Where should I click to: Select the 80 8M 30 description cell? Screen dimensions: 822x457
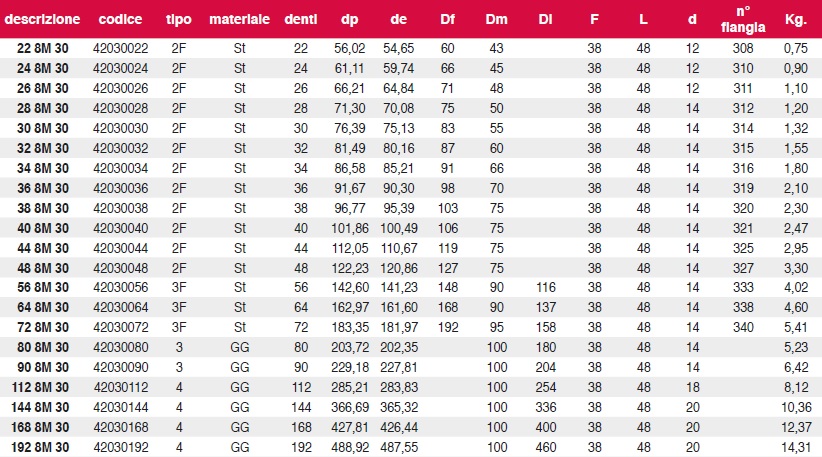[x=42, y=347]
